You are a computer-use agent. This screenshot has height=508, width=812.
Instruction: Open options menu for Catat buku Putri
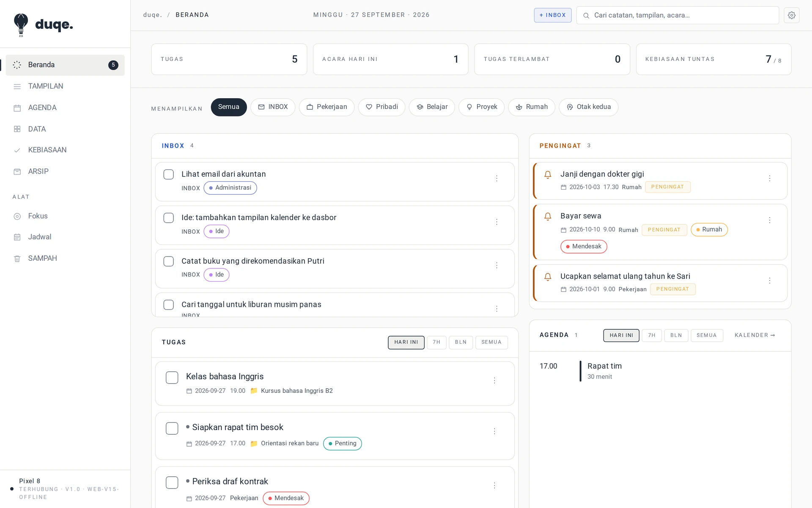[x=497, y=265]
